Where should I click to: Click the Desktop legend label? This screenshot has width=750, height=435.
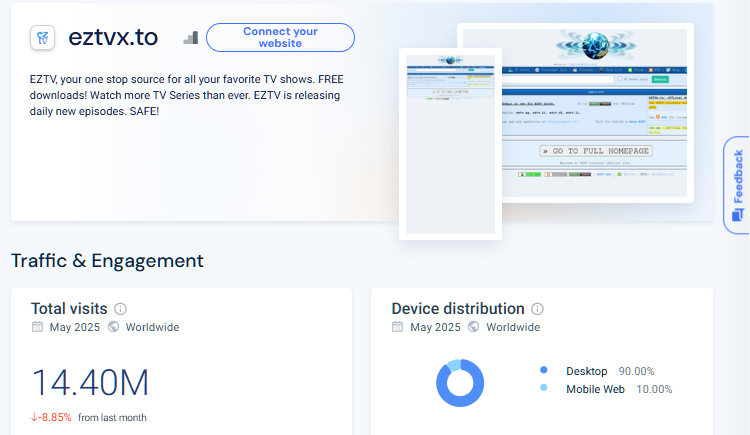(586, 371)
